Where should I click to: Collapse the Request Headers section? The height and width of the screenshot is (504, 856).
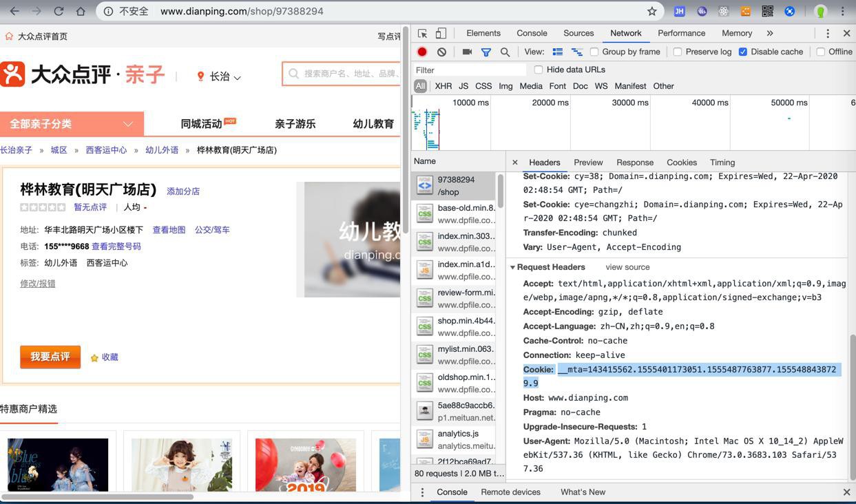point(512,267)
